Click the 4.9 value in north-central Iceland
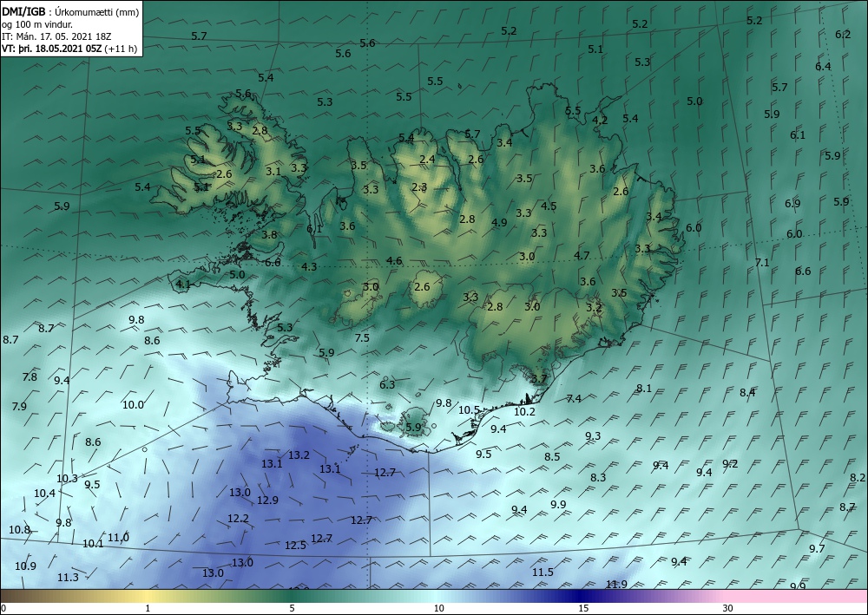 (x=499, y=223)
